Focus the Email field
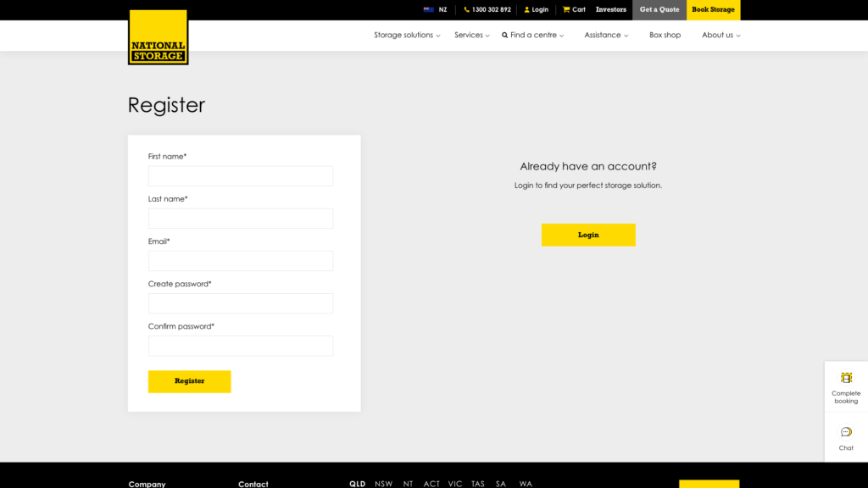 [x=241, y=261]
